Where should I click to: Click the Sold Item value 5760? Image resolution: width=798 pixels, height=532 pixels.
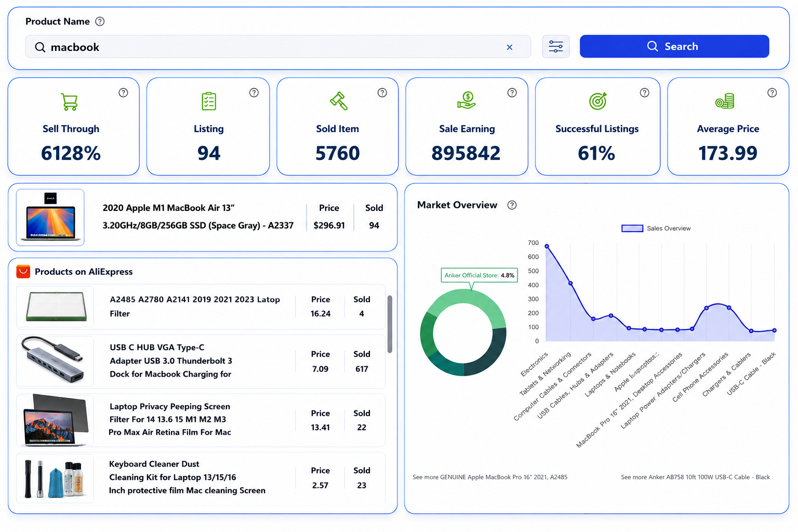pos(338,153)
